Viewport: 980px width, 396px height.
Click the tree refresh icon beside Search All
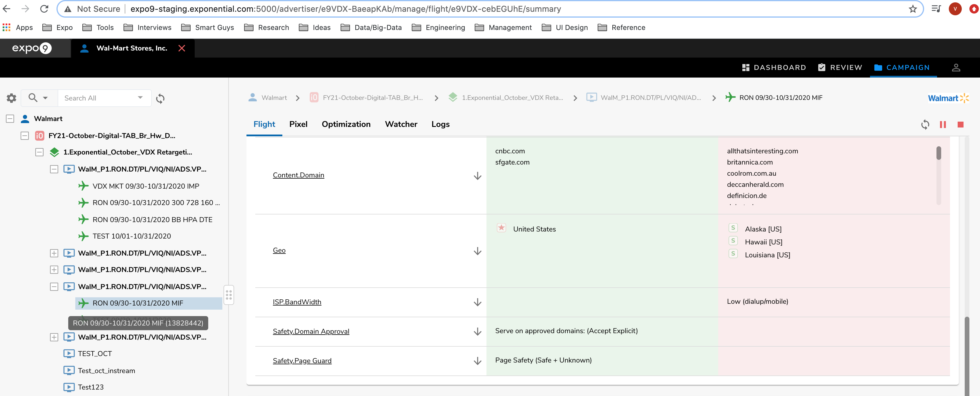(160, 98)
